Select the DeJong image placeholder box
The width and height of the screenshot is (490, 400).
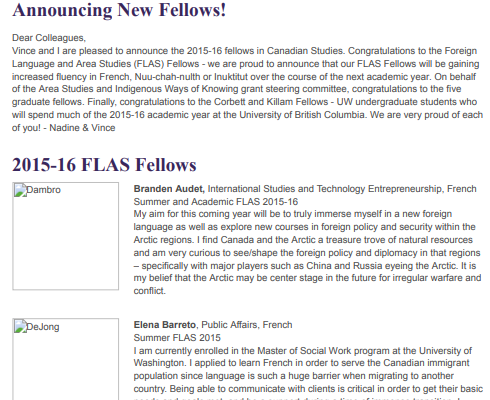pyautogui.click(x=65, y=359)
